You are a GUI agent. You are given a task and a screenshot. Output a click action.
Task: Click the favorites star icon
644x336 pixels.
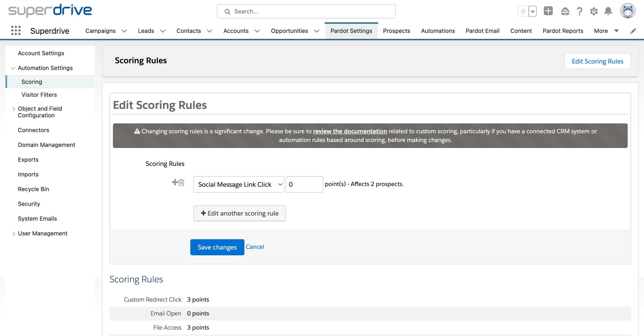click(523, 11)
